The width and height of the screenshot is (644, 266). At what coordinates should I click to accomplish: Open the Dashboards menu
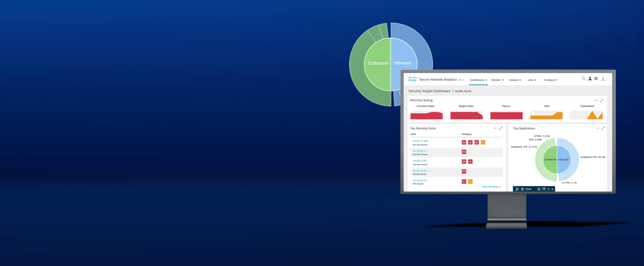(478, 80)
